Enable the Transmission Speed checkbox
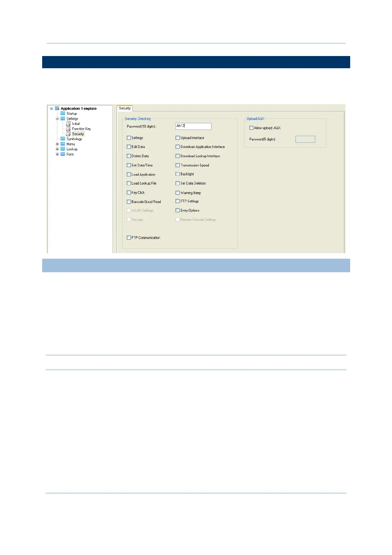This screenshot has height=555, width=392. (x=178, y=165)
